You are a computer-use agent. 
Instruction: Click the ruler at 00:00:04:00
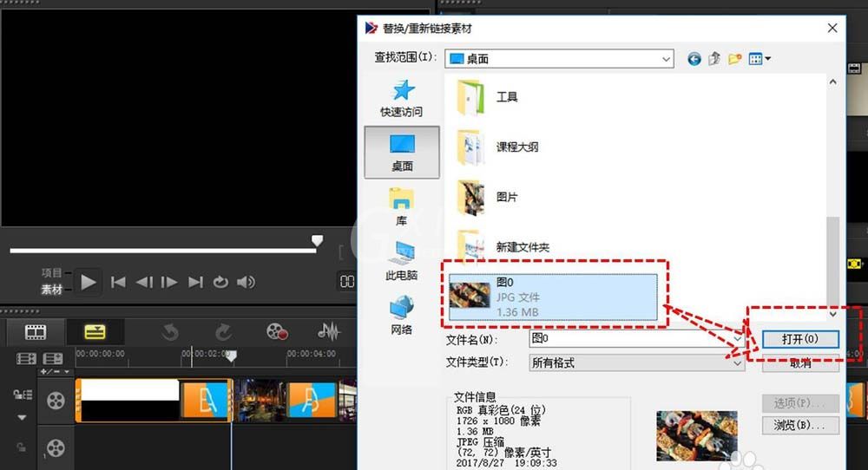coord(311,353)
